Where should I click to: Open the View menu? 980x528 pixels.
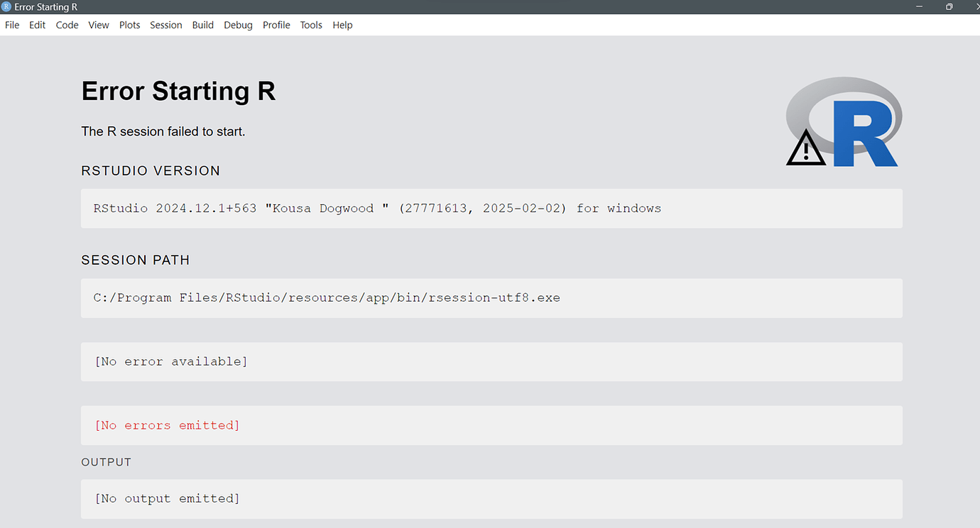pos(99,25)
